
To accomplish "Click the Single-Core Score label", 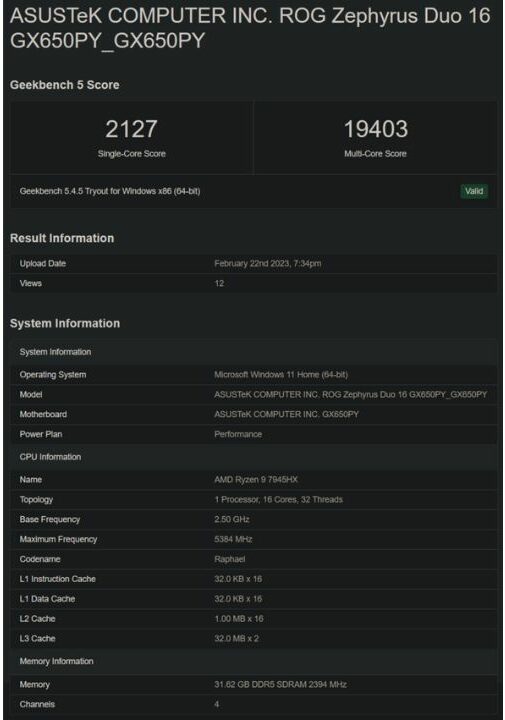I will click(x=132, y=154).
